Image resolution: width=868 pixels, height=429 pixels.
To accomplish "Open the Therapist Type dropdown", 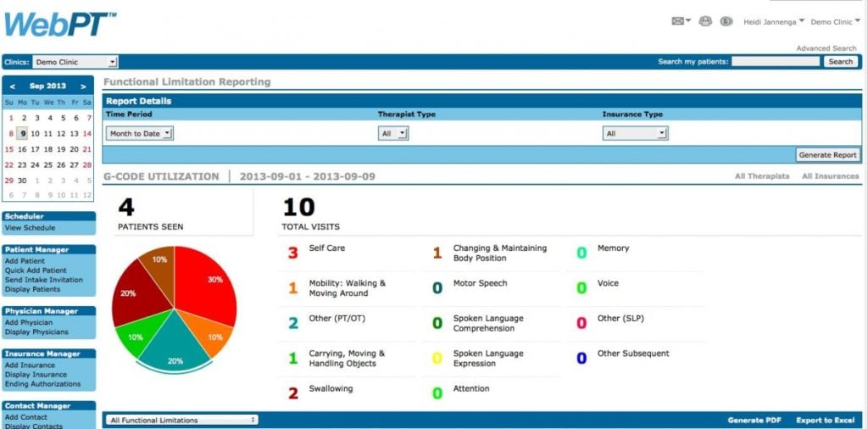I will pyautogui.click(x=393, y=133).
